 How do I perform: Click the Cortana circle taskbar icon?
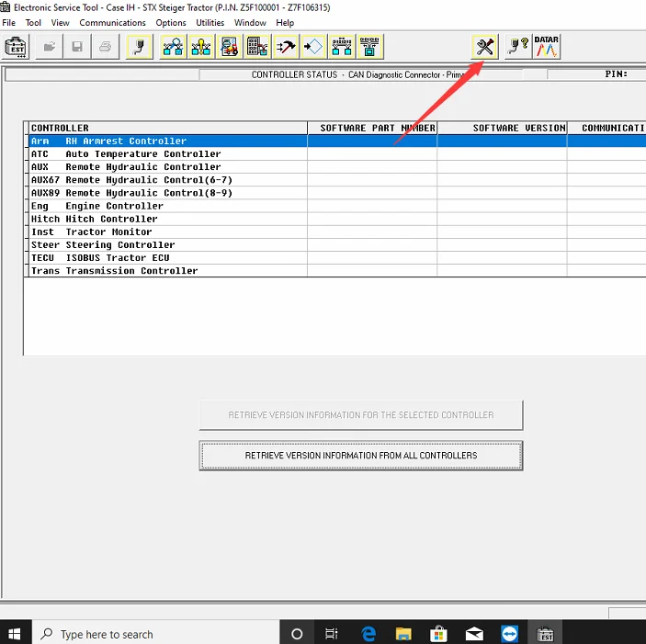[297, 634]
